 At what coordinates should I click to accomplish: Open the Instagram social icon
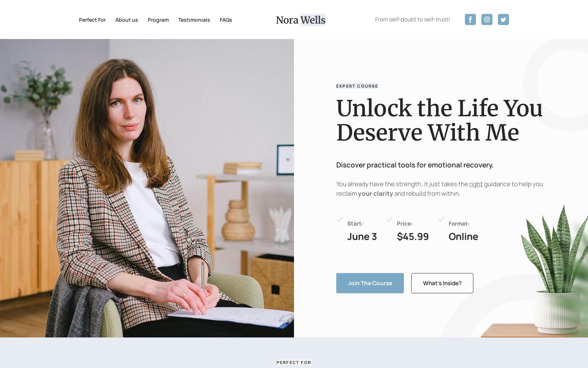[x=487, y=20]
